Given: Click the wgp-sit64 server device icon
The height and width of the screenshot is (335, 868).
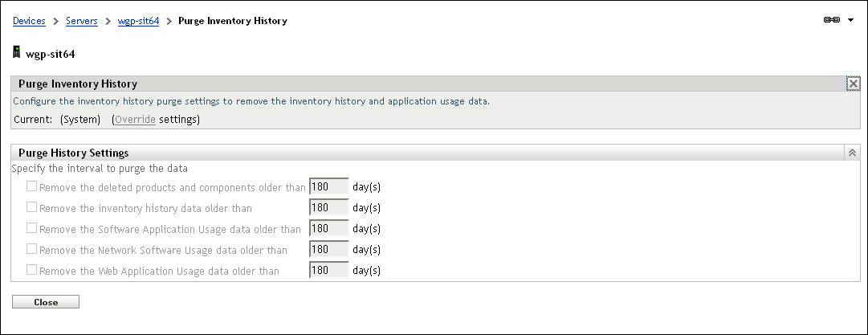Looking at the screenshot, I should pos(17,53).
